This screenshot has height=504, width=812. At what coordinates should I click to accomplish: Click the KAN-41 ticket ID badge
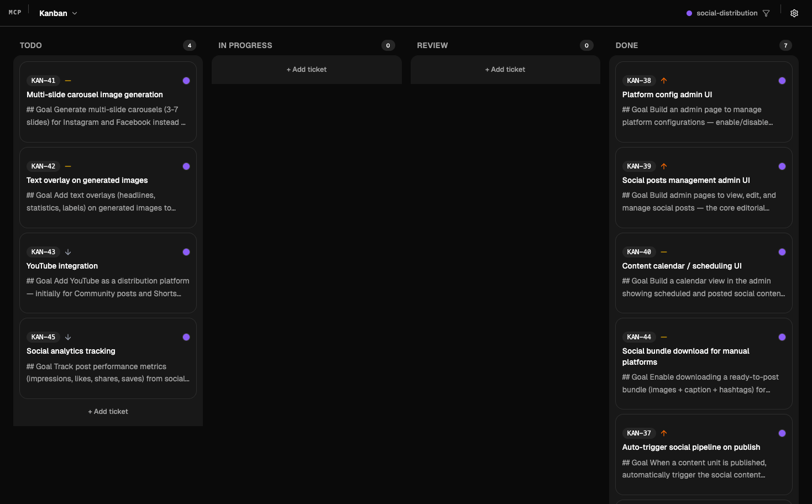click(43, 81)
